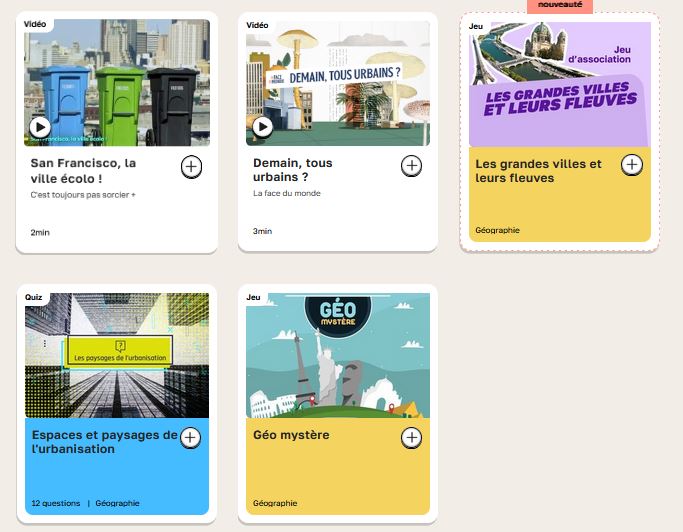Add Demain, tous urbains to list
The width and height of the screenshot is (683, 532).
[411, 166]
